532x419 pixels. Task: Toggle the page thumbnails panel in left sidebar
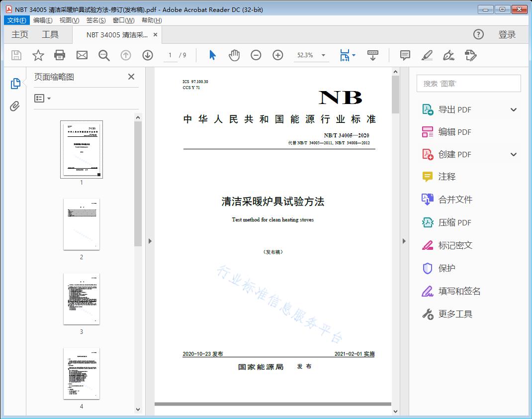coord(15,83)
